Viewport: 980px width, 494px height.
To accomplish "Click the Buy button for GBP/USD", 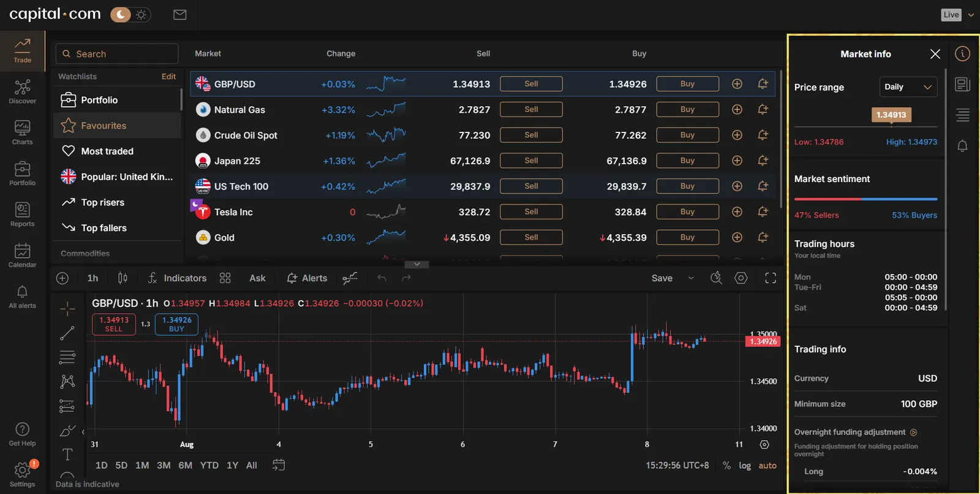I will pyautogui.click(x=687, y=84).
